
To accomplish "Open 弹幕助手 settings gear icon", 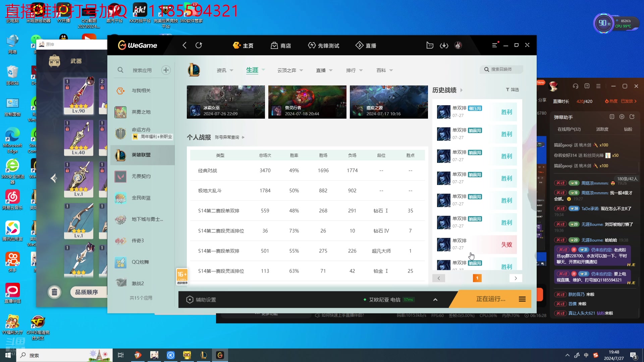I will (622, 117).
